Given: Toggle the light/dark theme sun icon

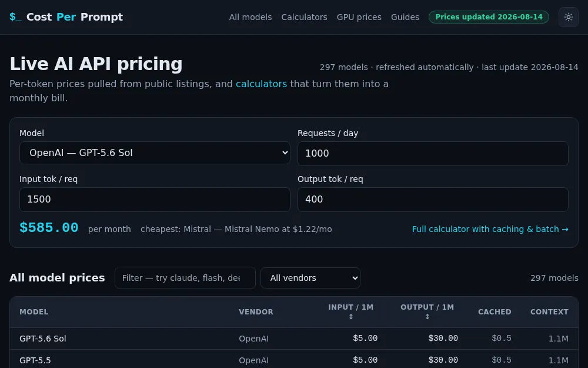Looking at the screenshot, I should pyautogui.click(x=569, y=17).
